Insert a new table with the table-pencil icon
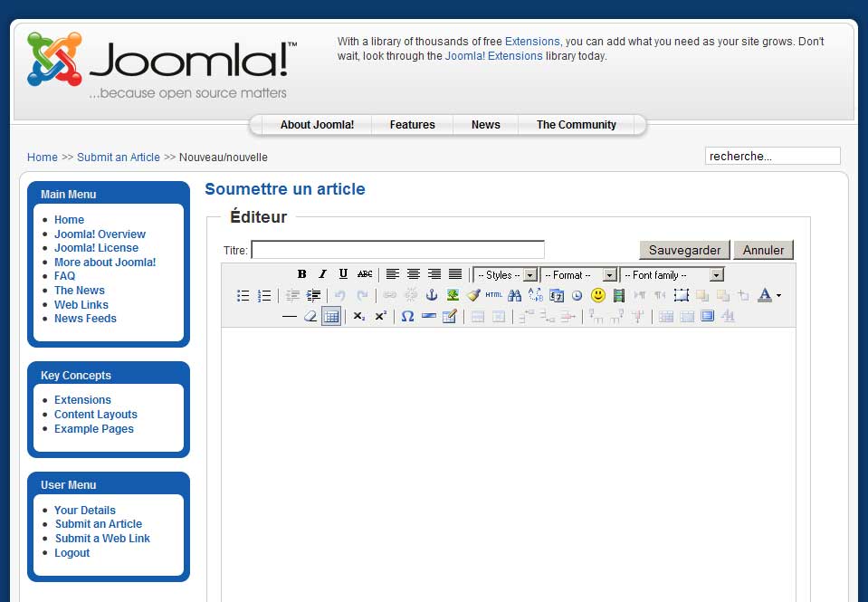Image resolution: width=868 pixels, height=602 pixels. pyautogui.click(x=450, y=316)
